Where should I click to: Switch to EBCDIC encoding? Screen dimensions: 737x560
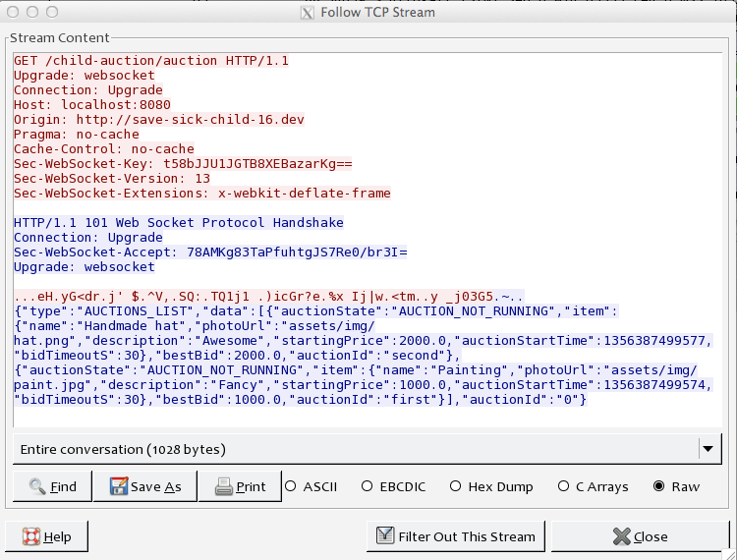pos(368,486)
